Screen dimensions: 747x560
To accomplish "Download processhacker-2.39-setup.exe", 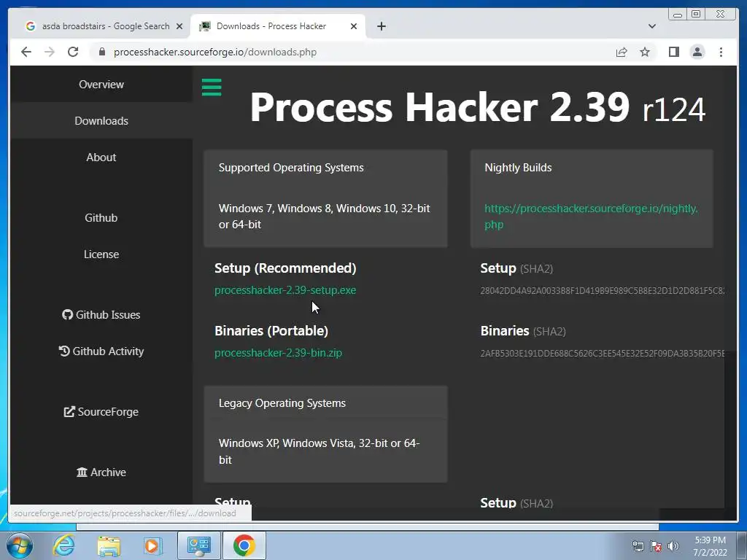I will tap(285, 290).
